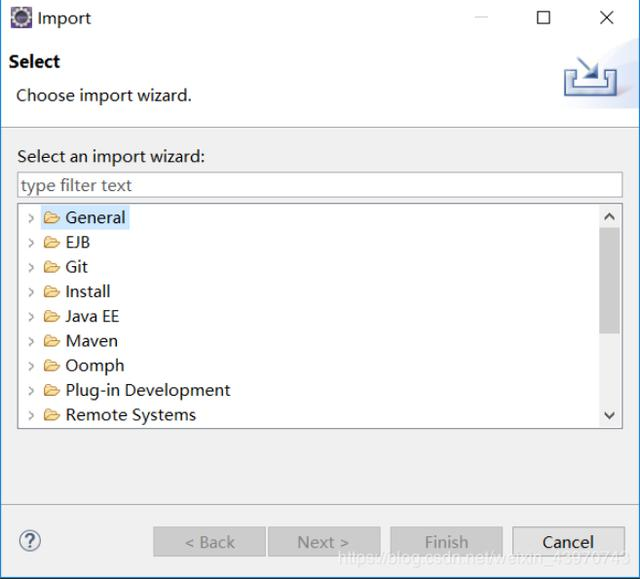This screenshot has width=640, height=579.
Task: Click the Eclipse icon in title bar
Action: pyautogui.click(x=21, y=18)
